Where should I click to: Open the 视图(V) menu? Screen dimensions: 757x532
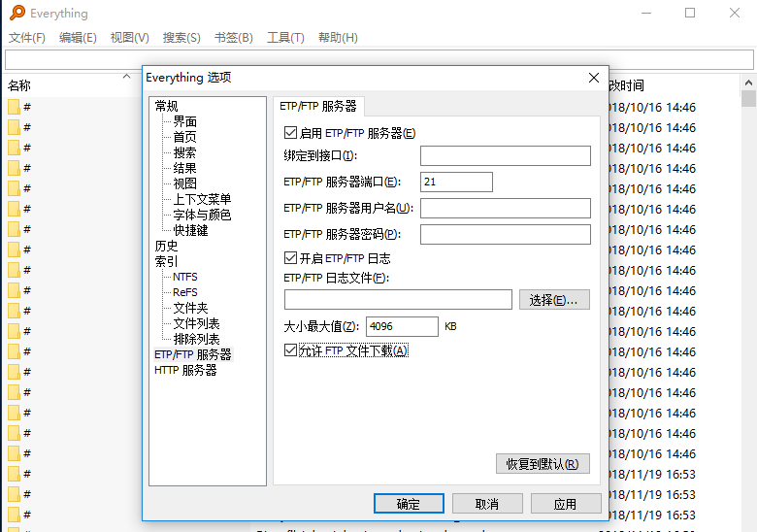pyautogui.click(x=129, y=38)
